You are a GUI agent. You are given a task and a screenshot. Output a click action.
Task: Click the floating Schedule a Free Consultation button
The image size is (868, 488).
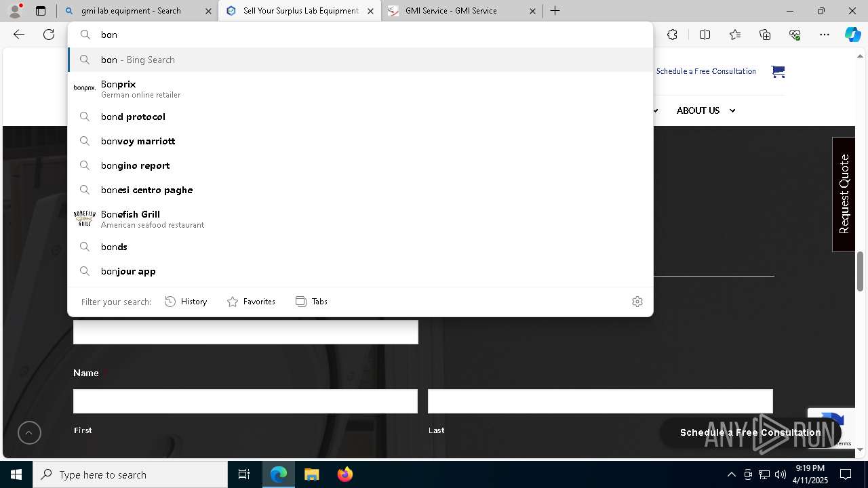point(750,432)
